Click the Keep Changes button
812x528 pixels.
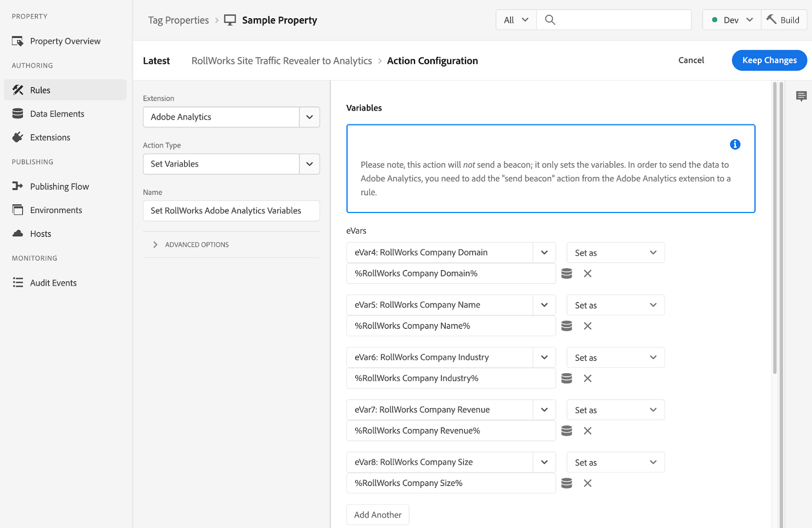click(769, 60)
